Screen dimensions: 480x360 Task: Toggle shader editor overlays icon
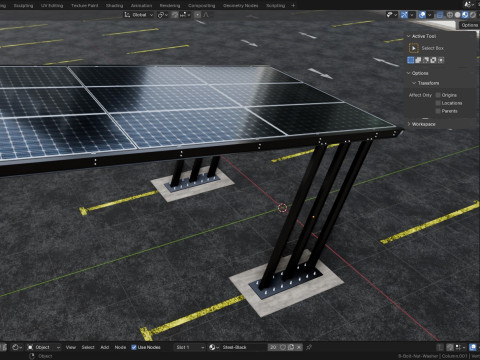[473, 347]
